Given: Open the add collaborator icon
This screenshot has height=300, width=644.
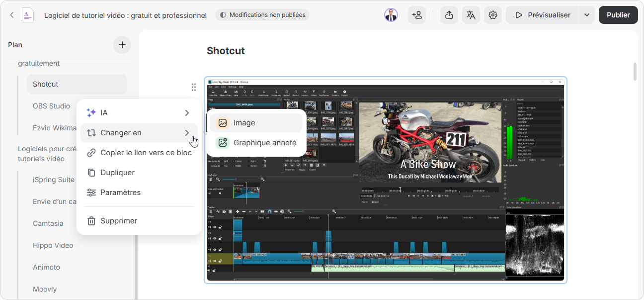Looking at the screenshot, I should tap(417, 15).
